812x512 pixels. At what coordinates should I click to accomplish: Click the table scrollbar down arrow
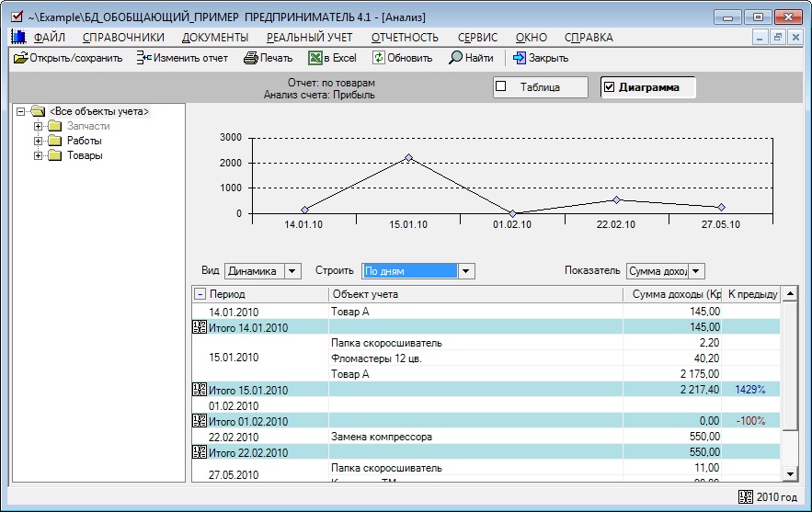coord(790,473)
